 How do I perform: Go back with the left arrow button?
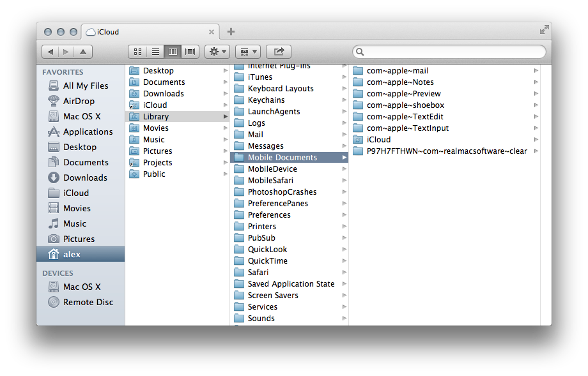point(50,52)
